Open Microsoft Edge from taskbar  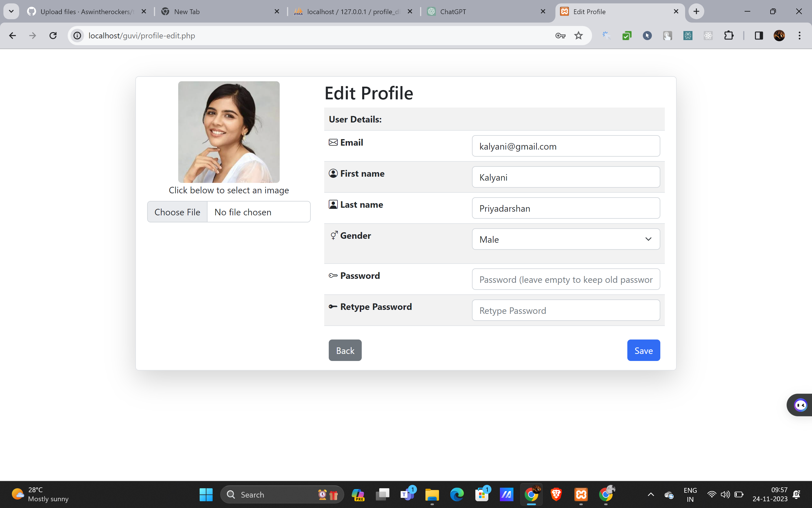[457, 494]
